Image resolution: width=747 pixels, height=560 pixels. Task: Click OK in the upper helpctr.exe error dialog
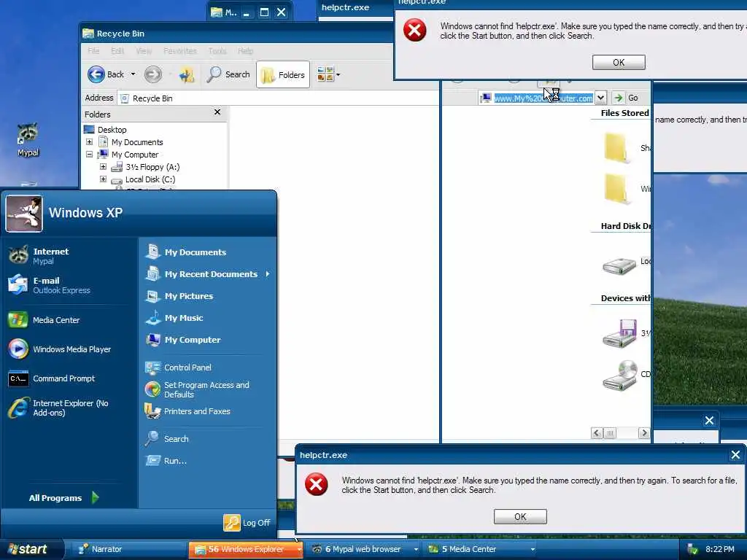click(619, 63)
